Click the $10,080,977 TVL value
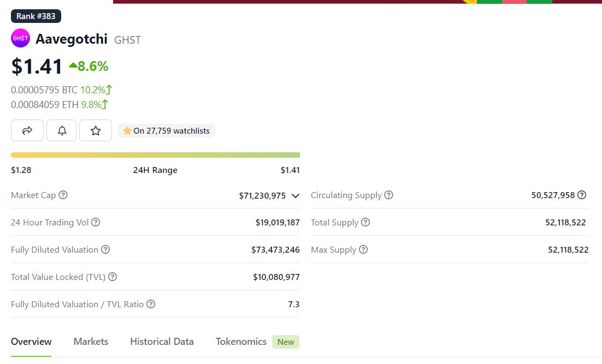Screen dimensions: 602x364 [x=276, y=277]
